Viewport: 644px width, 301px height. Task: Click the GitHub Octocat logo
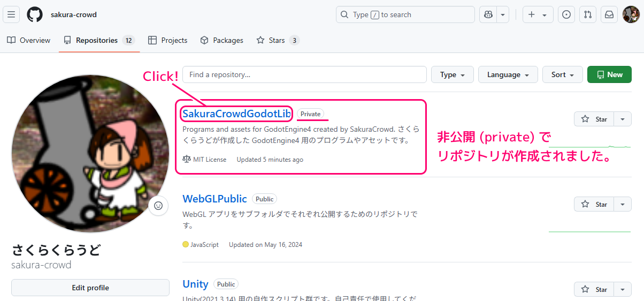point(35,14)
